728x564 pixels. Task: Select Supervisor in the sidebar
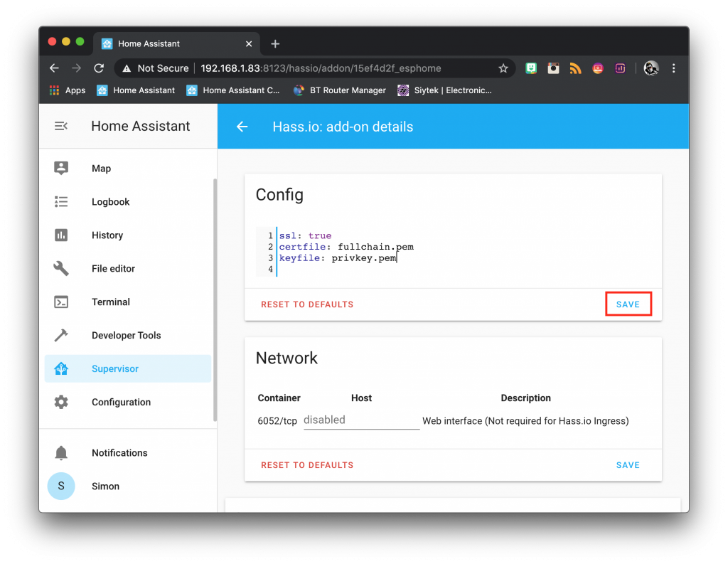click(x=128, y=368)
